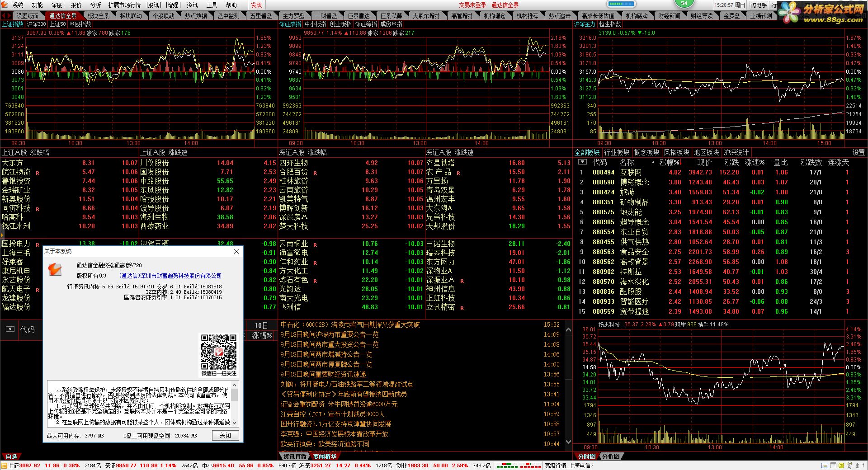
Task: Switch to the 概念板块 sector tab
Action: tap(646, 152)
